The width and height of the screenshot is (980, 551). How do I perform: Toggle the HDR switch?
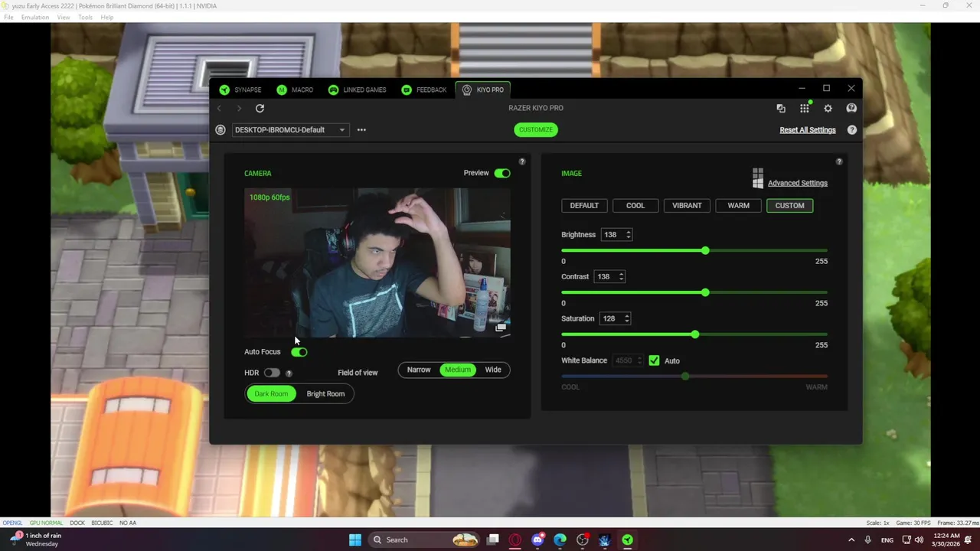(272, 373)
